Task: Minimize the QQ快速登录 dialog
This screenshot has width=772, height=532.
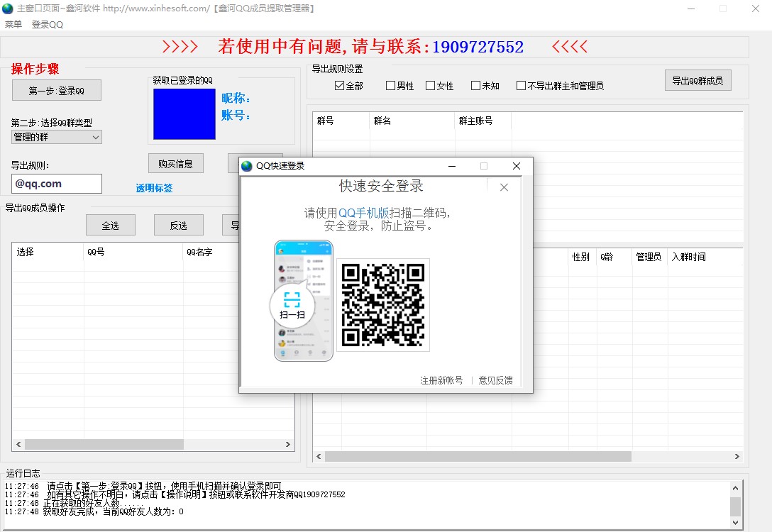Action: click(x=452, y=166)
